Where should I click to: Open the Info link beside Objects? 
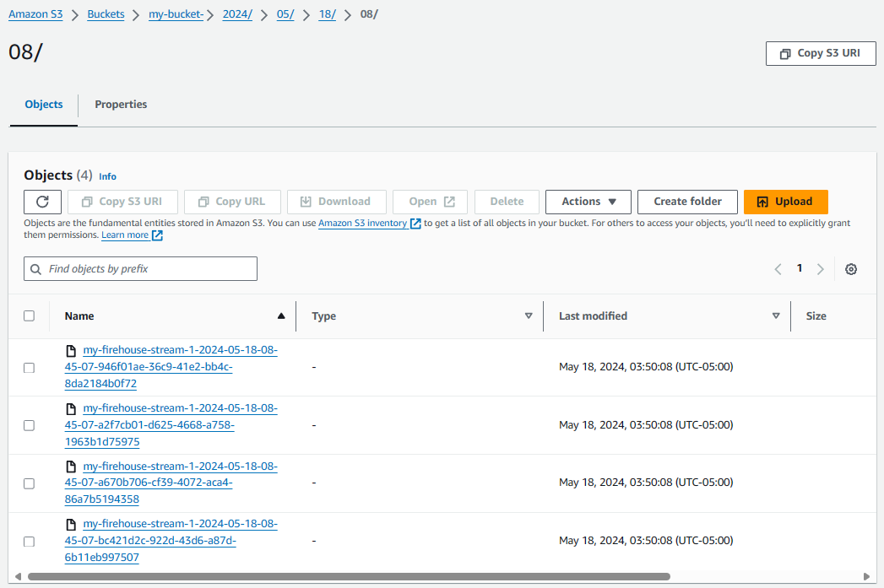click(108, 176)
